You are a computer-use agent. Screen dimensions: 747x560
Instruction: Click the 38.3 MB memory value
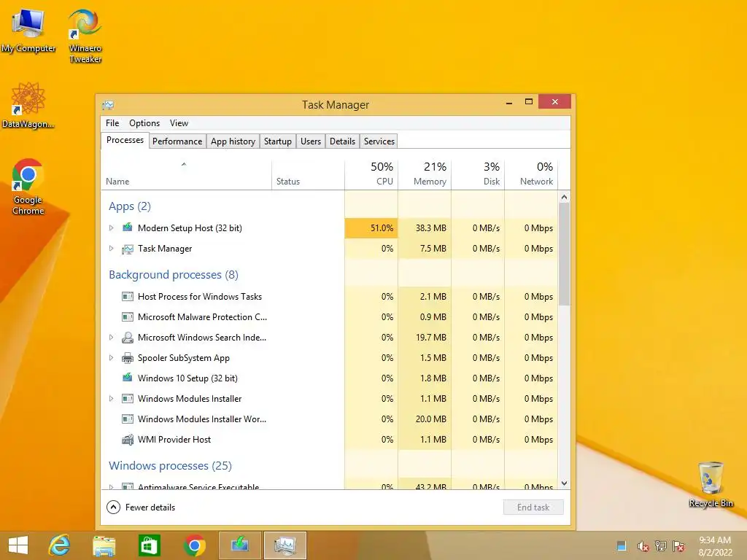[x=430, y=228]
